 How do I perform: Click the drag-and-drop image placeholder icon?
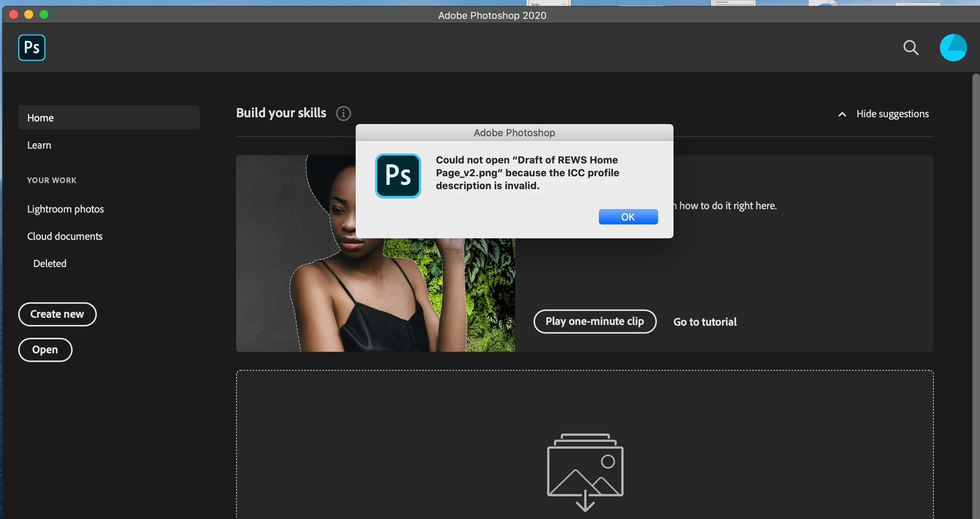pos(585,471)
